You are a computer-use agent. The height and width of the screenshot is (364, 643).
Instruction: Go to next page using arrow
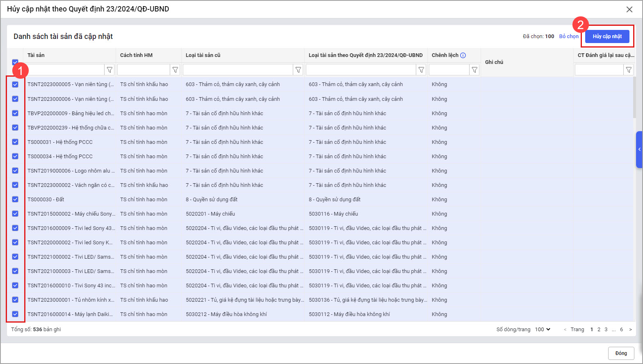(x=630, y=330)
